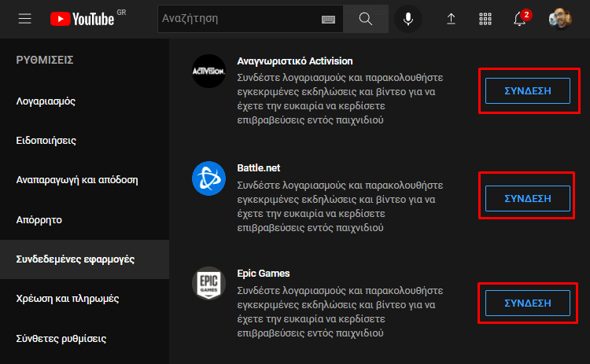This screenshot has height=364, width=590.
Task: Focus the Αναζήτηση search field
Action: (x=236, y=19)
